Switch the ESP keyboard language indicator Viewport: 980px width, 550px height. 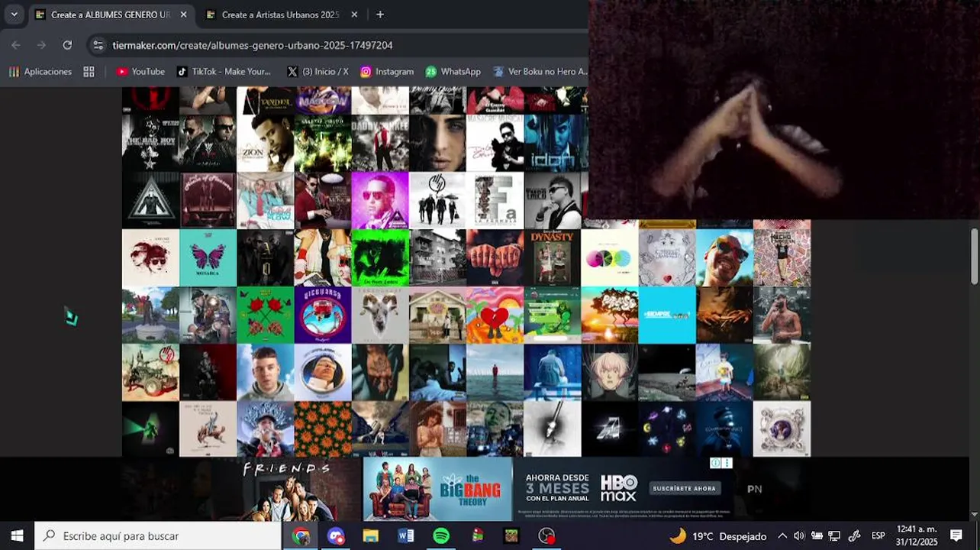point(878,535)
